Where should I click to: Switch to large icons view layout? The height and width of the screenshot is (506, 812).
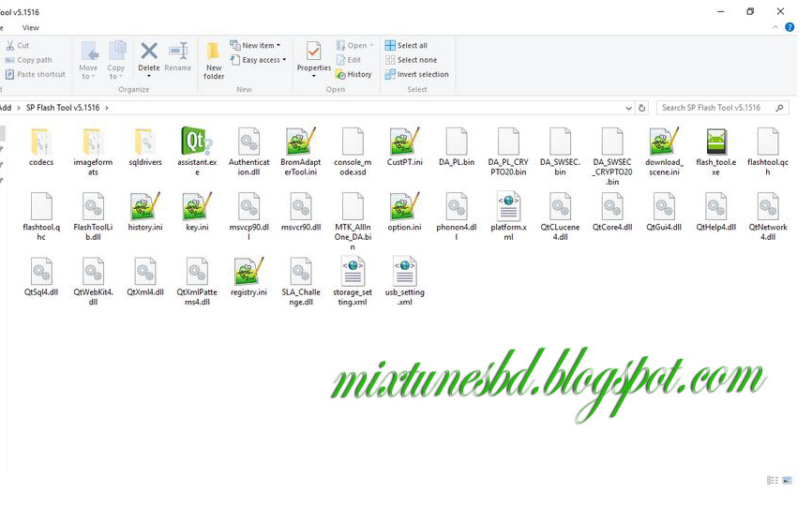click(x=787, y=481)
